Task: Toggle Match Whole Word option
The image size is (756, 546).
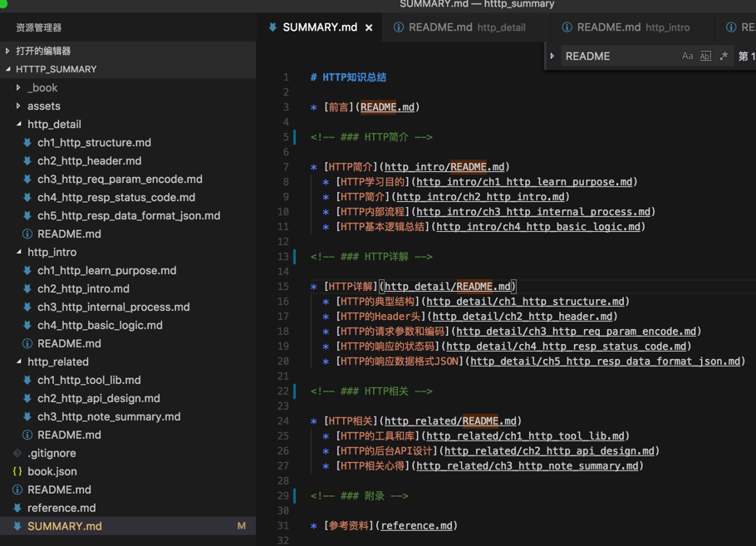Action: click(x=705, y=57)
